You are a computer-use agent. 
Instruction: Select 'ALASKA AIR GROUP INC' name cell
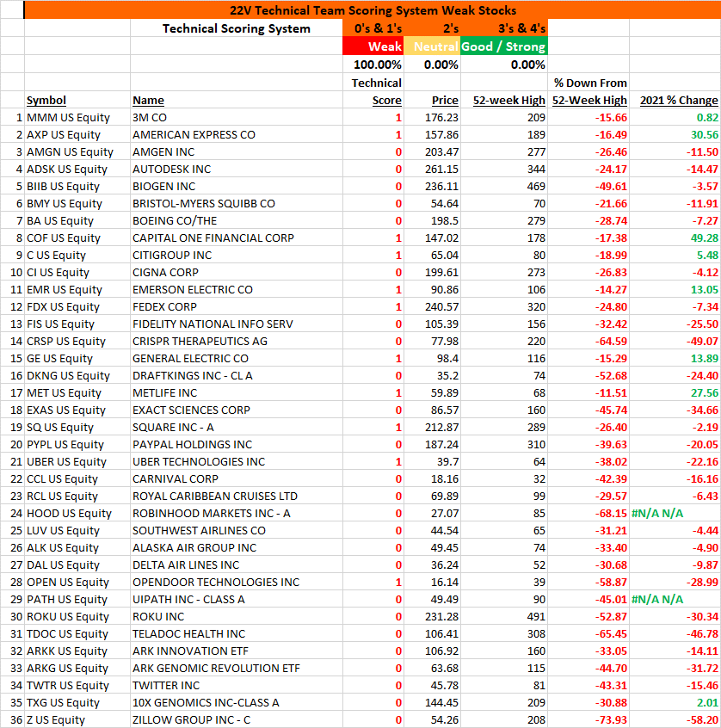[237, 547]
